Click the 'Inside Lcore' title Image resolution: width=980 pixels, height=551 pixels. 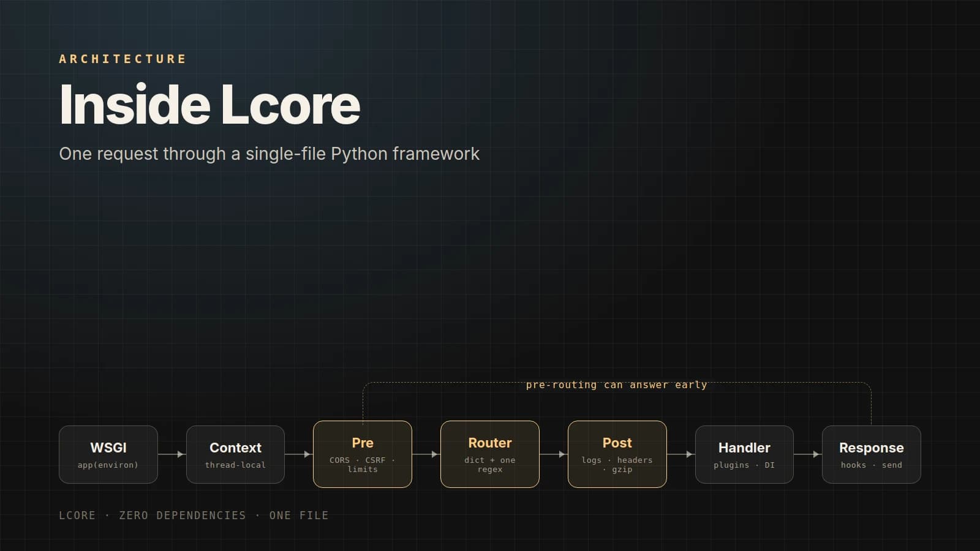click(x=210, y=105)
